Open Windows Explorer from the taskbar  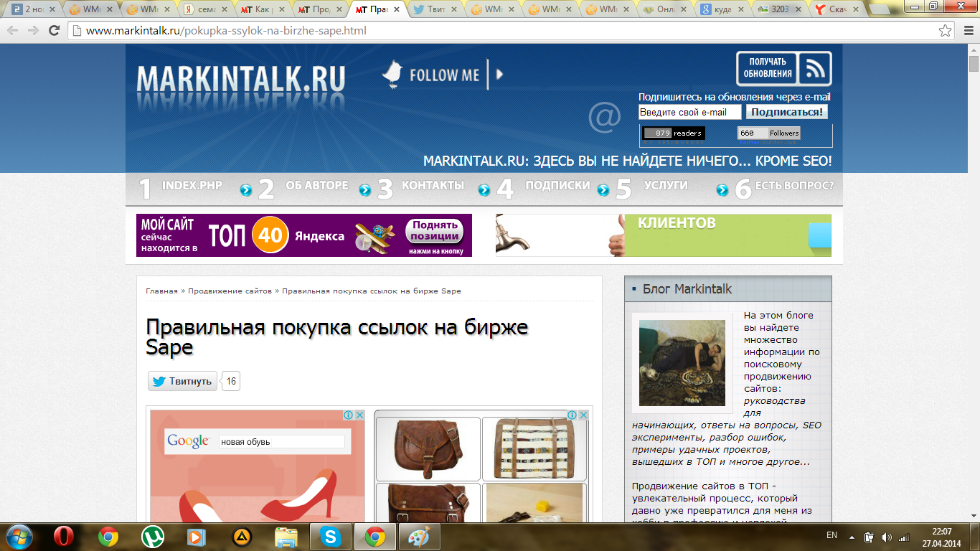pyautogui.click(x=286, y=537)
